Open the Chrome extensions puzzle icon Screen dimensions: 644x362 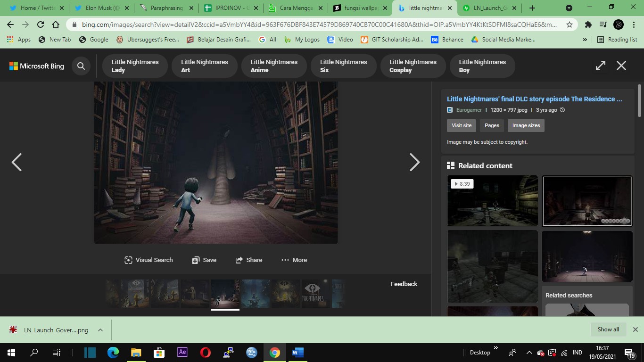point(588,25)
